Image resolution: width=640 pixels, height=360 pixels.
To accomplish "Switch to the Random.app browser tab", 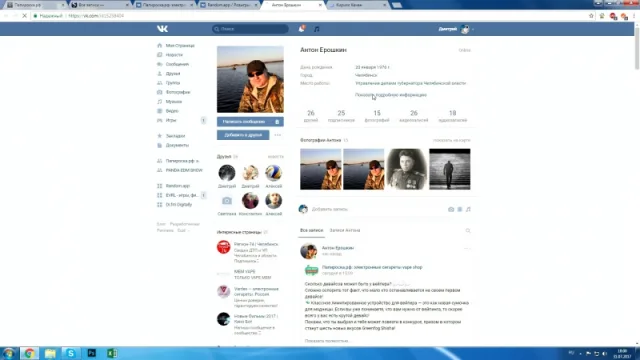I will tap(229, 5).
